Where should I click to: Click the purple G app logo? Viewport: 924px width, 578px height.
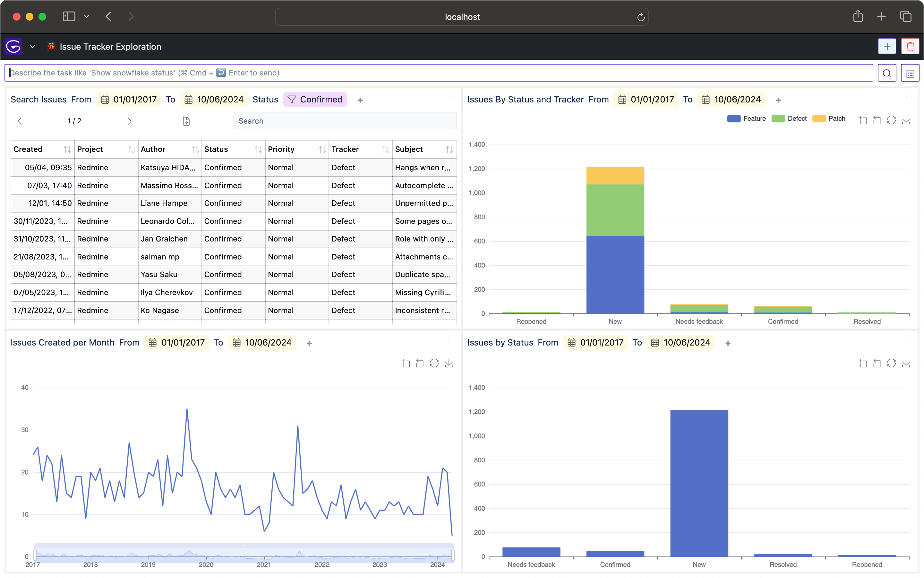coord(13,47)
